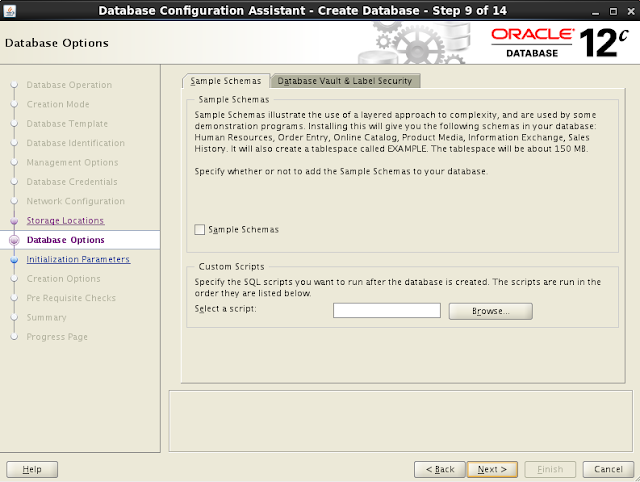
Task: Click the Progress Page step bullet icon
Action: pyautogui.click(x=14, y=337)
